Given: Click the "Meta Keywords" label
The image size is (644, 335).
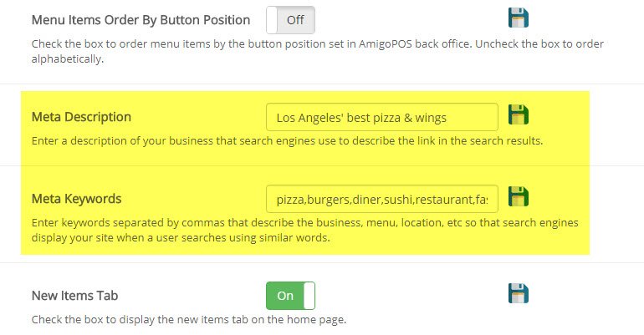Looking at the screenshot, I should click(77, 199).
